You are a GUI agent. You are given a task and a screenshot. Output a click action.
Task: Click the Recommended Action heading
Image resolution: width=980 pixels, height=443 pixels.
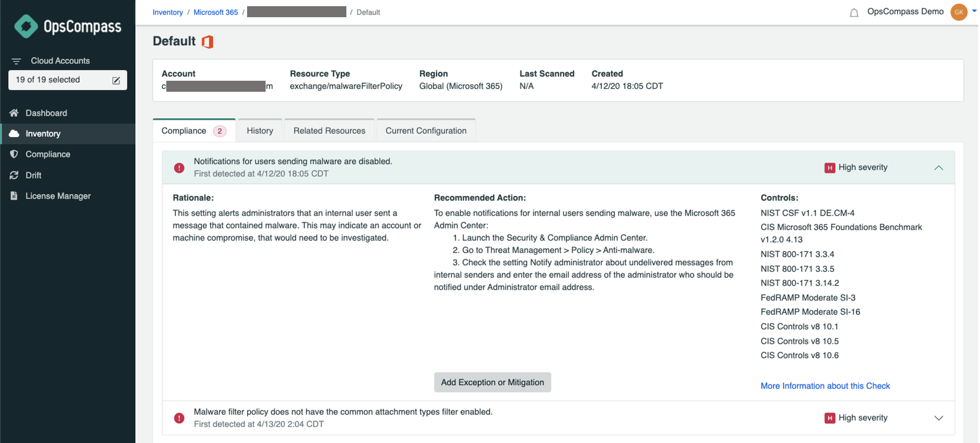tap(480, 198)
